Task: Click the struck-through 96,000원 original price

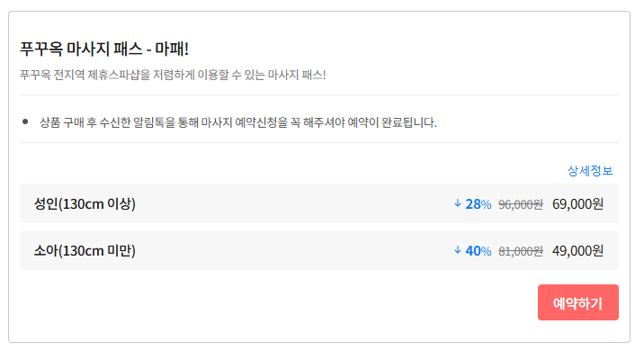Action: [x=521, y=204]
